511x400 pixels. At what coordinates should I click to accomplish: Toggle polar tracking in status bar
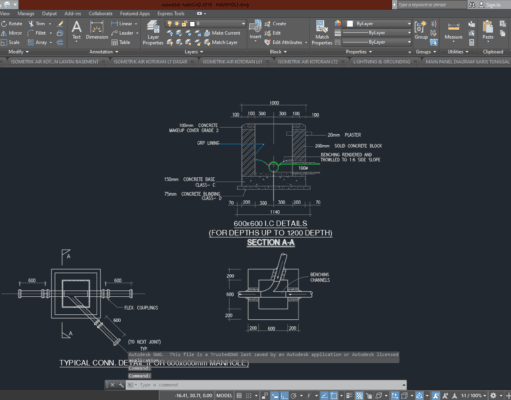click(x=293, y=396)
